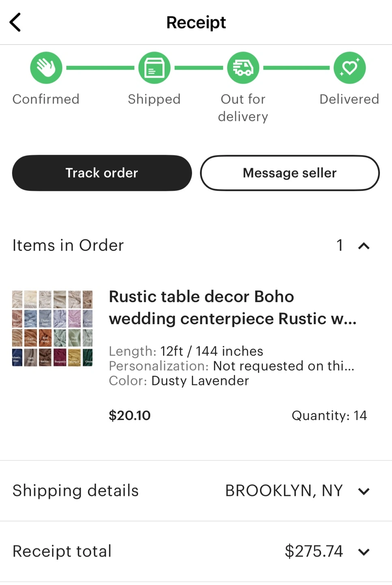Open the Rustic table decor listing title
This screenshot has width=392, height=585.
[x=232, y=308]
